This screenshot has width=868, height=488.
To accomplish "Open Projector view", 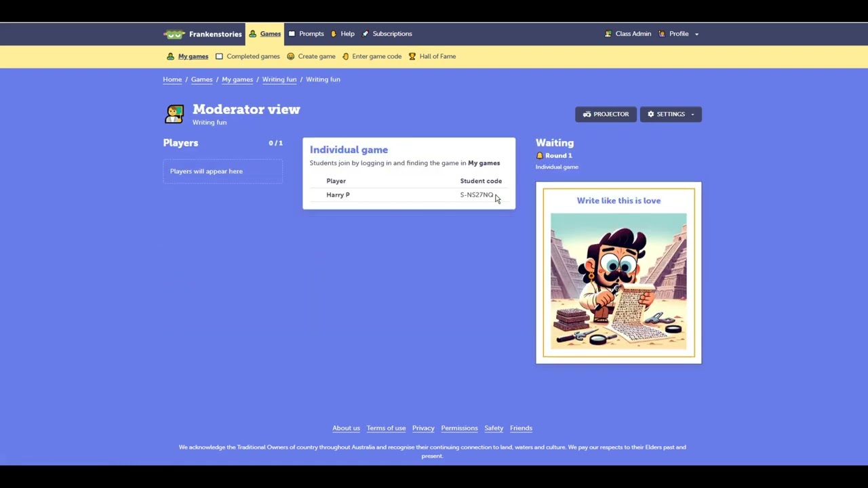I will pos(606,114).
